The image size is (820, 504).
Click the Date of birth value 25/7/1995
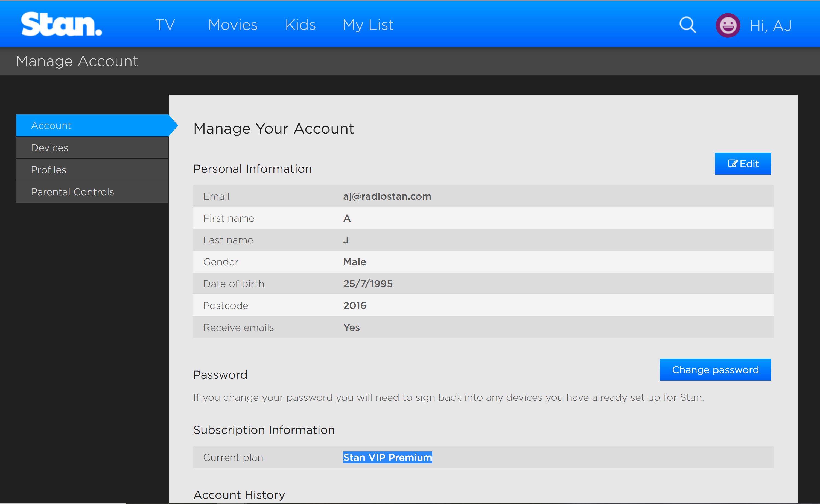368,284
